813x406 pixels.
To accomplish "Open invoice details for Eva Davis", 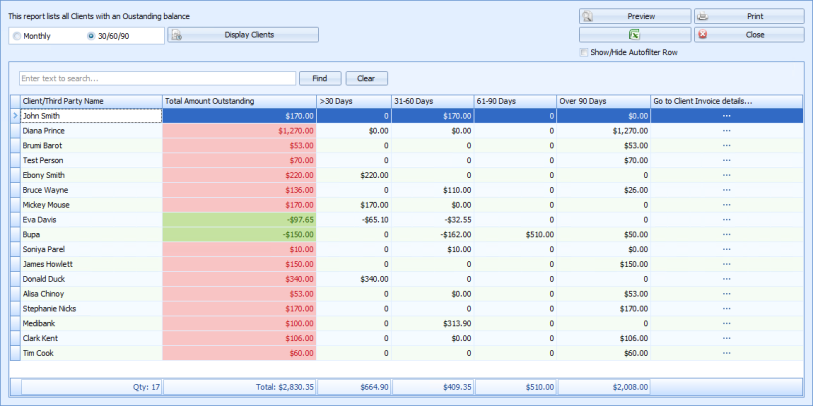I will pyautogui.click(x=726, y=220).
